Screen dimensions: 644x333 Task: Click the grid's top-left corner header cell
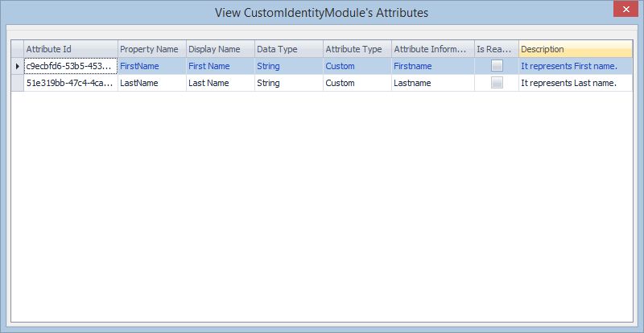click(x=17, y=49)
